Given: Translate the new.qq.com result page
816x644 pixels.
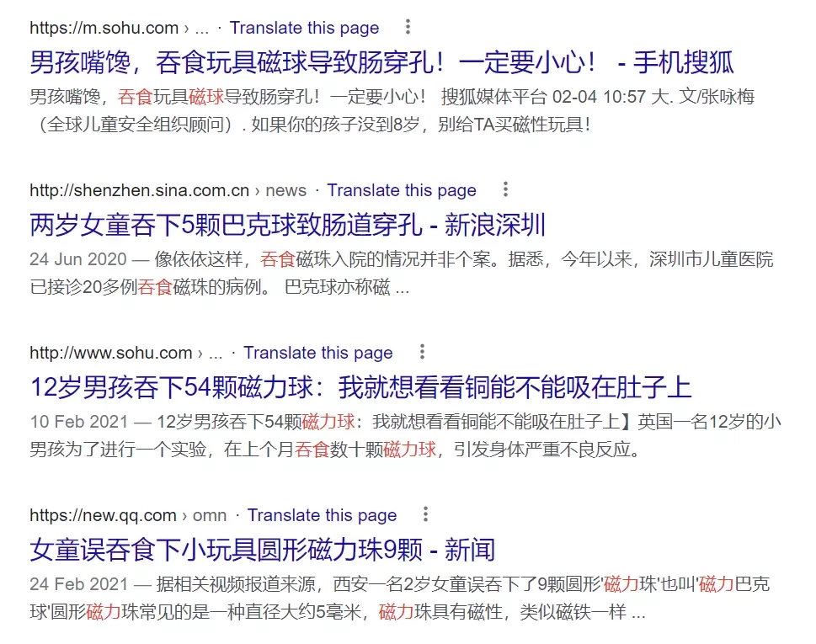Looking at the screenshot, I should point(323,515).
